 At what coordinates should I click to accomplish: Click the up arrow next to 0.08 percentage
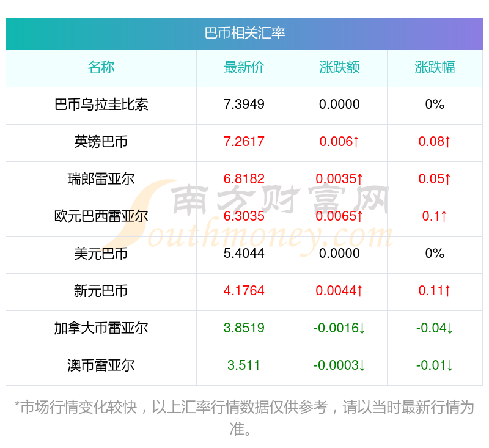click(x=447, y=142)
